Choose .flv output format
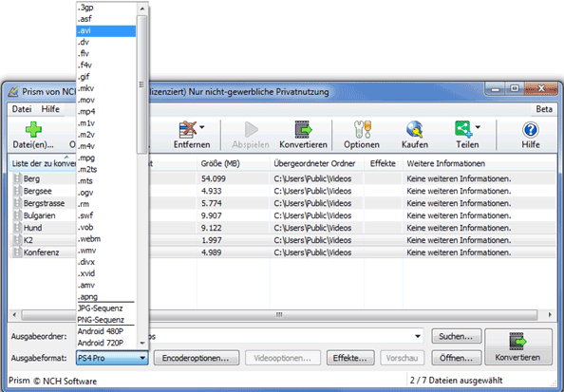The image size is (564, 392). click(x=106, y=53)
